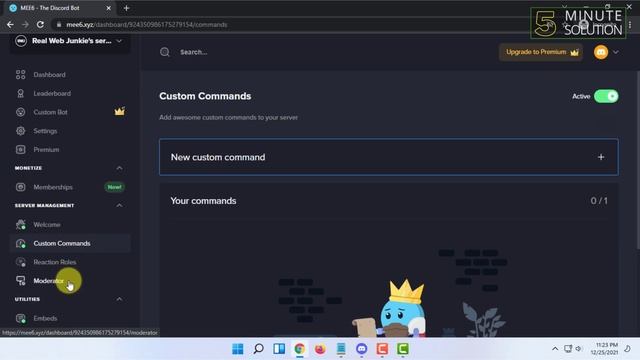Open the Dashboard sidebar icon
Image resolution: width=640 pixels, height=360 pixels.
(20, 75)
